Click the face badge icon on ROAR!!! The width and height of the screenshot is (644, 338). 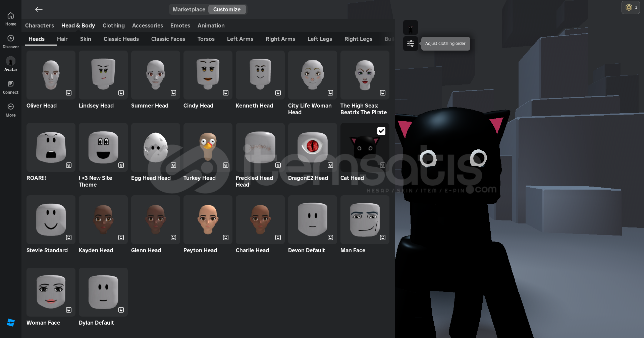69,165
